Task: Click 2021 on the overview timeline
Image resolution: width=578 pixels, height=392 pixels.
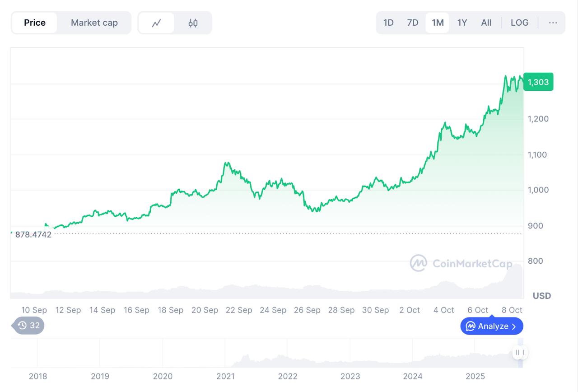Action: (x=225, y=376)
